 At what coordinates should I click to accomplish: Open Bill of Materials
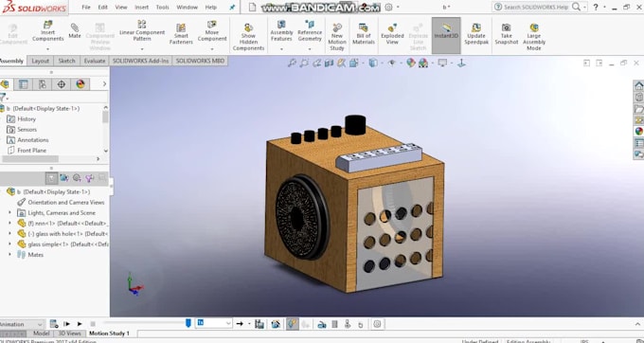click(363, 34)
